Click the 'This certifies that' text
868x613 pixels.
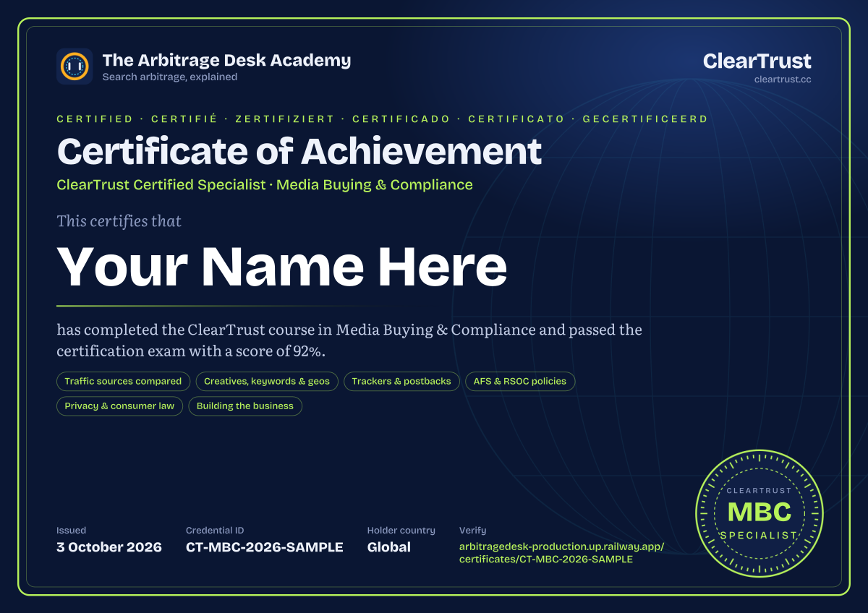click(x=119, y=221)
